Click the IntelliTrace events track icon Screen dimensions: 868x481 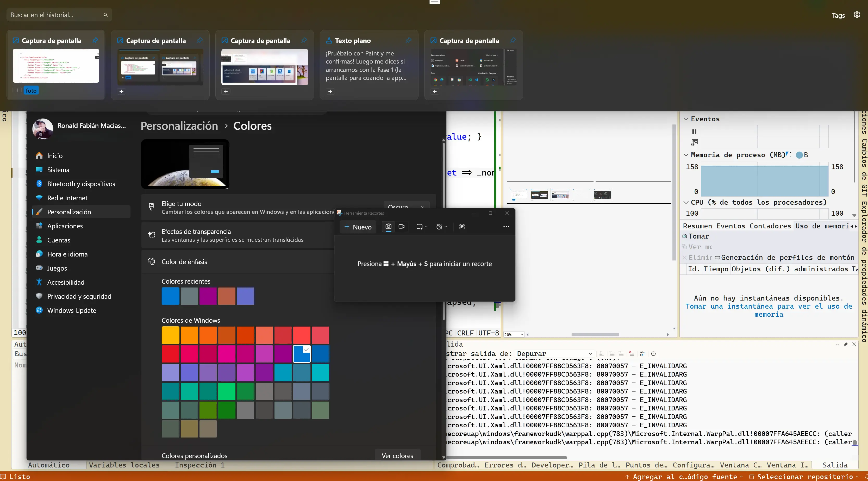pyautogui.click(x=694, y=142)
